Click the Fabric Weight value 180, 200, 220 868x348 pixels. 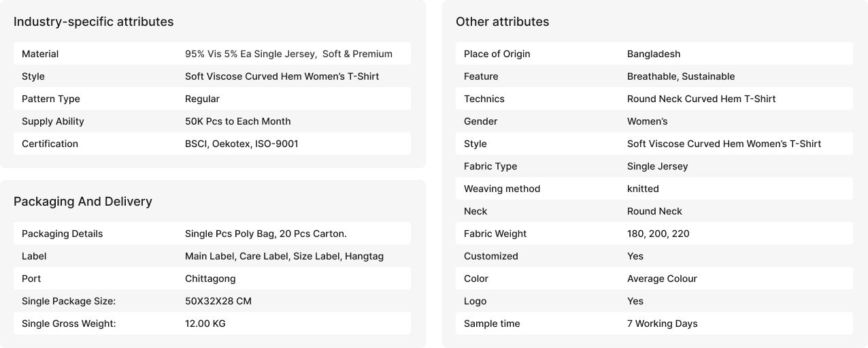pos(658,234)
